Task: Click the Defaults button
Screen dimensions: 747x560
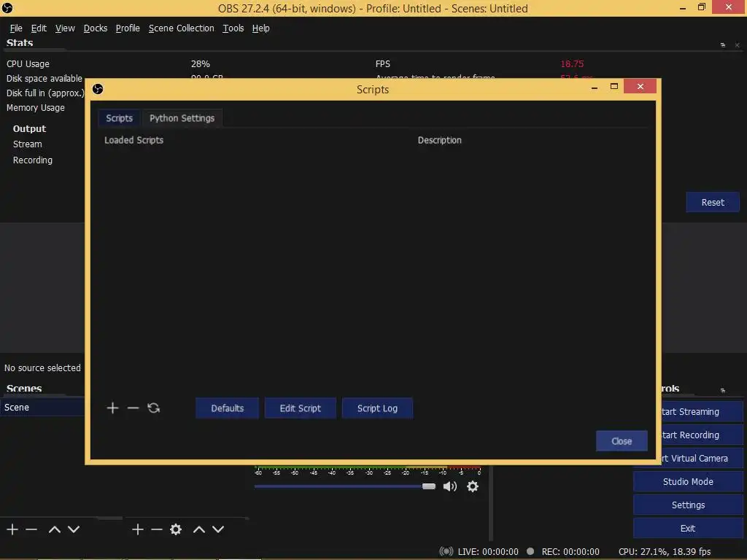Action: coord(228,408)
